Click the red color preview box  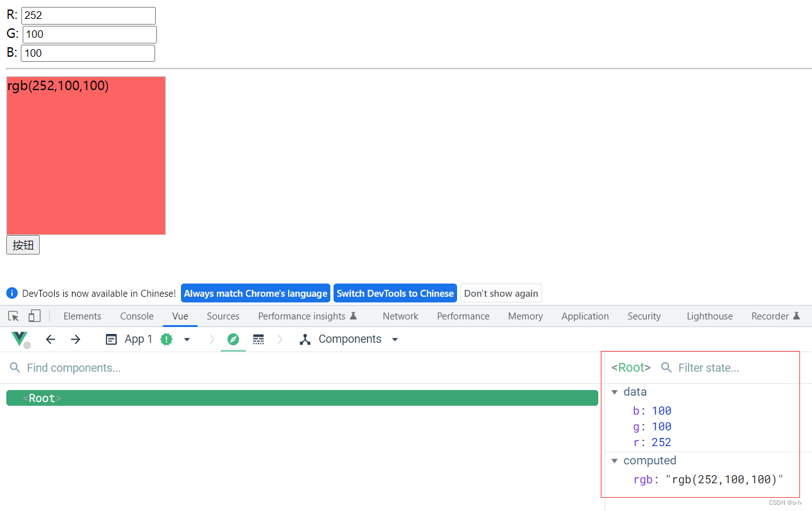click(86, 156)
